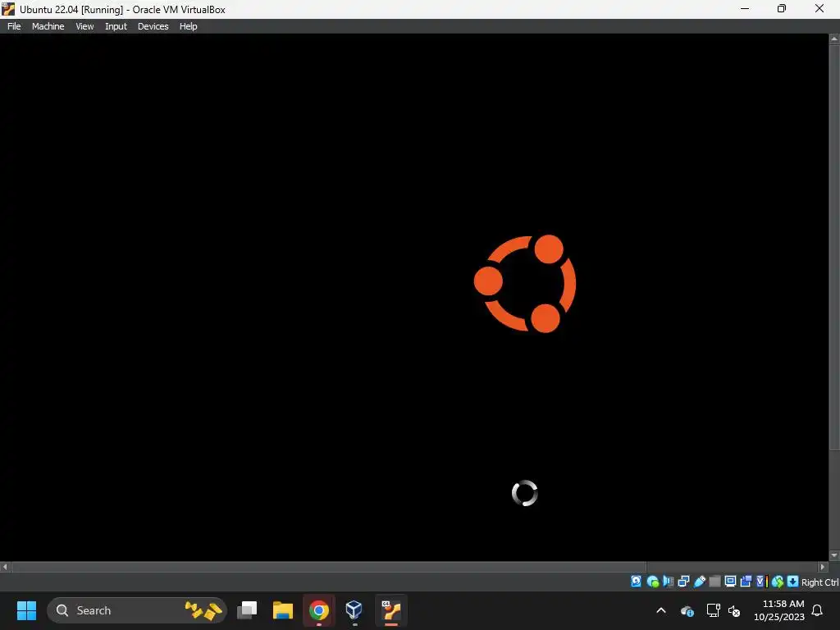Open Google Chrome from taskbar
The image size is (840, 630).
coord(319,610)
